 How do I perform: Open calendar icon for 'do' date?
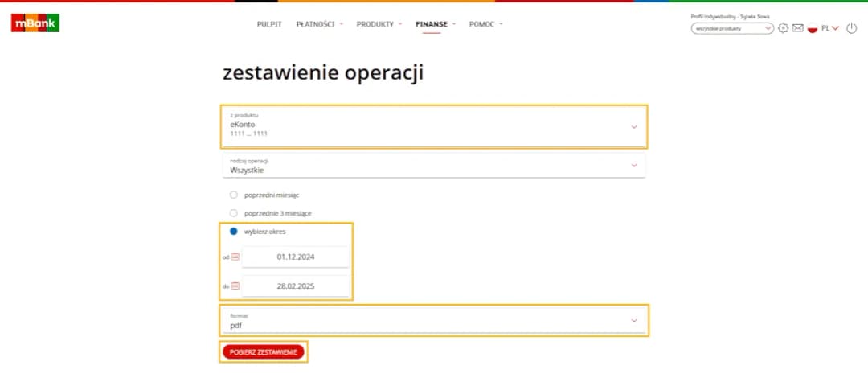235,286
